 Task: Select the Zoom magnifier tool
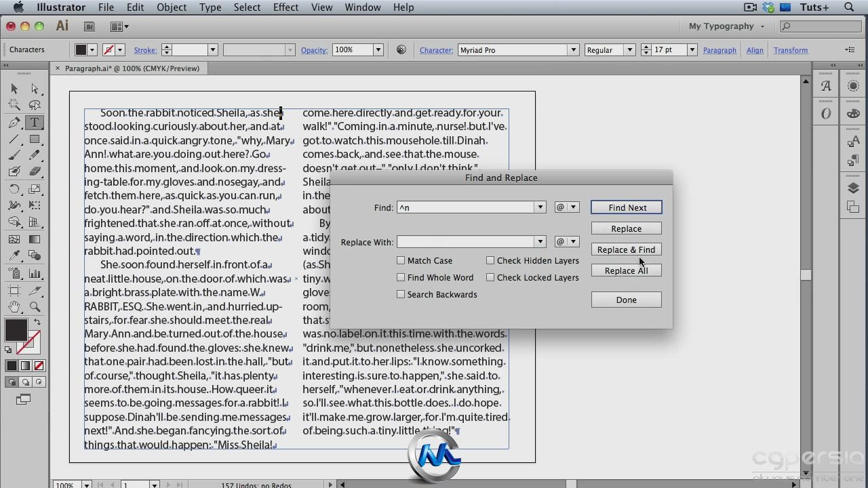pyautogui.click(x=35, y=307)
